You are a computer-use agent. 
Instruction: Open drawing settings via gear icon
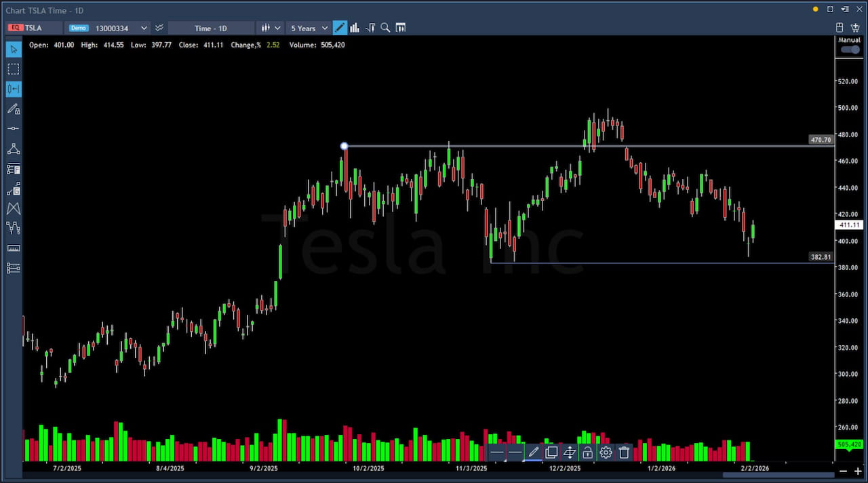coord(606,452)
